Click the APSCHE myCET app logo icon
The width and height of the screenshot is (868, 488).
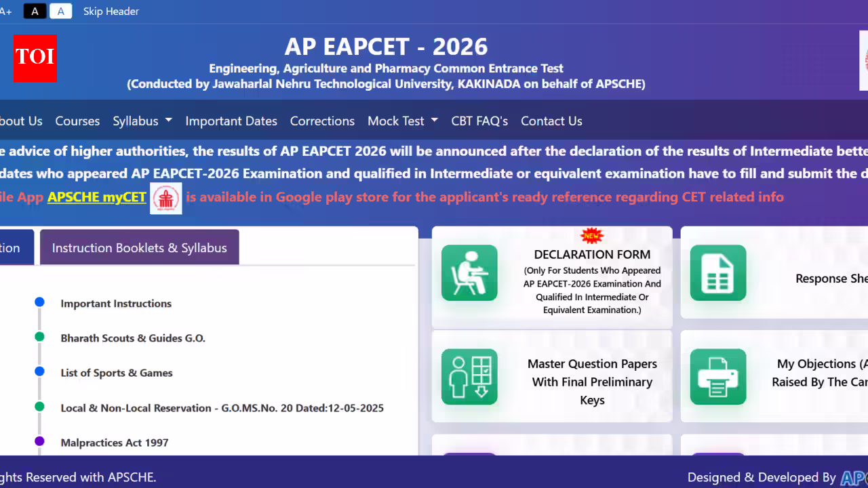coord(166,198)
